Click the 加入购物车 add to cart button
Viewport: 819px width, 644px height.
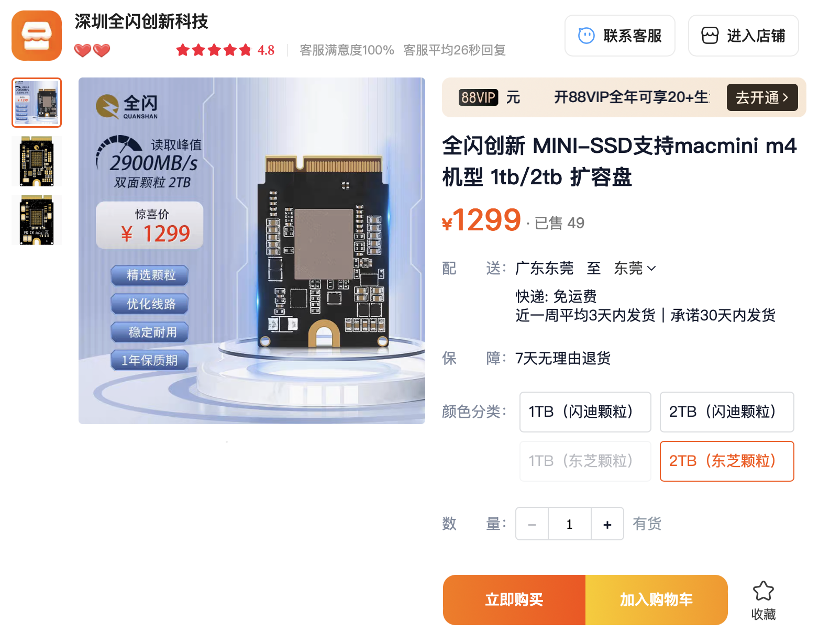(x=657, y=600)
